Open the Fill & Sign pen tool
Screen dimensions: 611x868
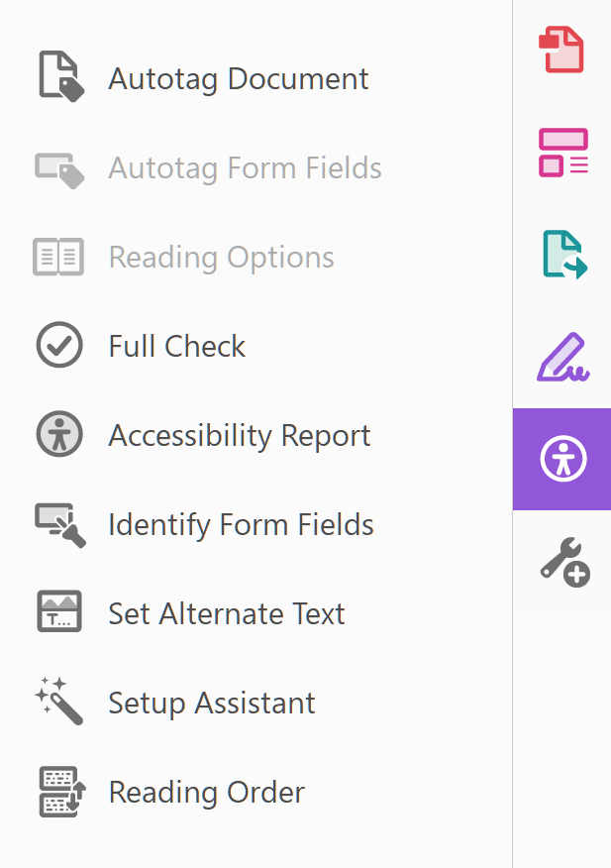562,358
